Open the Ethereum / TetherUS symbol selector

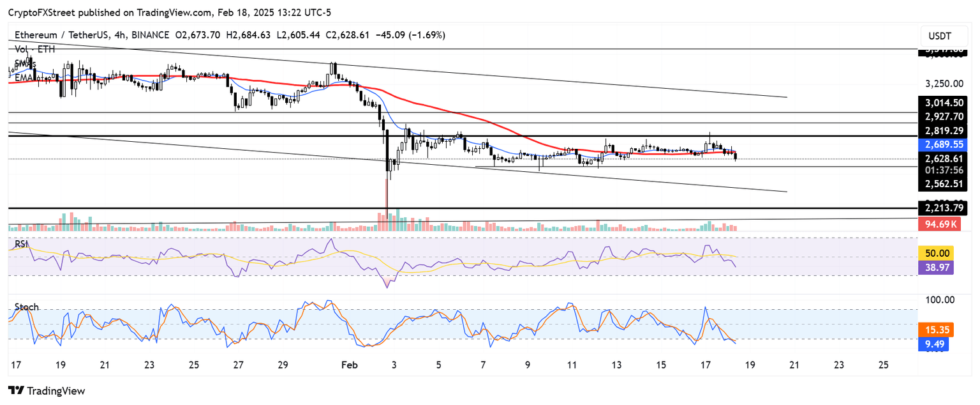tap(61, 36)
